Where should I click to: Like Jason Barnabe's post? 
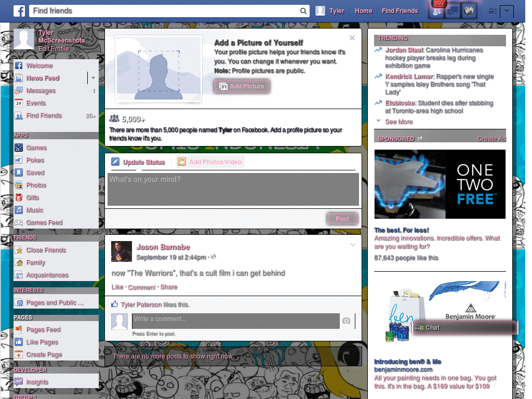click(x=117, y=287)
